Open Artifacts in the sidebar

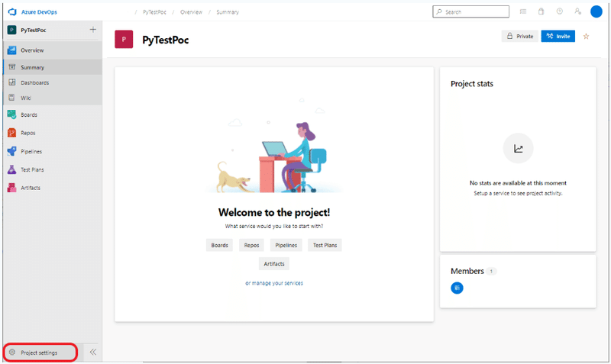coord(53,188)
